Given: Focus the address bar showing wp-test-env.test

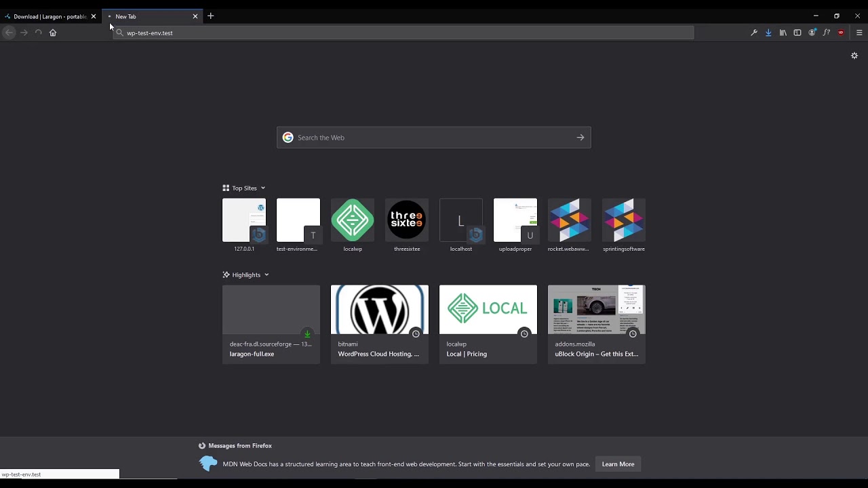Looking at the screenshot, I should [403, 33].
